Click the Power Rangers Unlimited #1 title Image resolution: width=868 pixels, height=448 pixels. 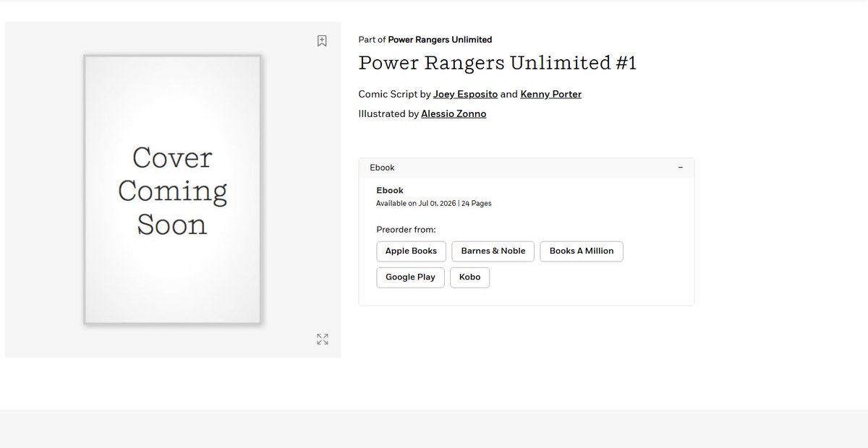click(498, 63)
